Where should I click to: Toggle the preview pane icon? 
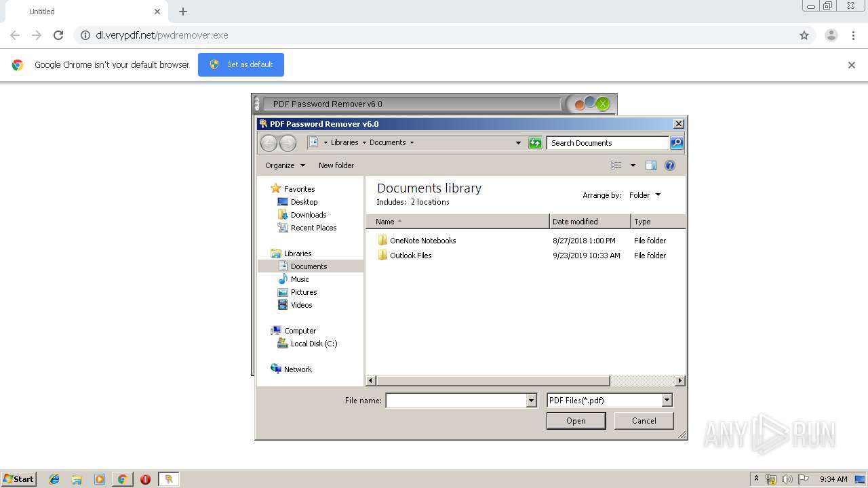point(651,165)
